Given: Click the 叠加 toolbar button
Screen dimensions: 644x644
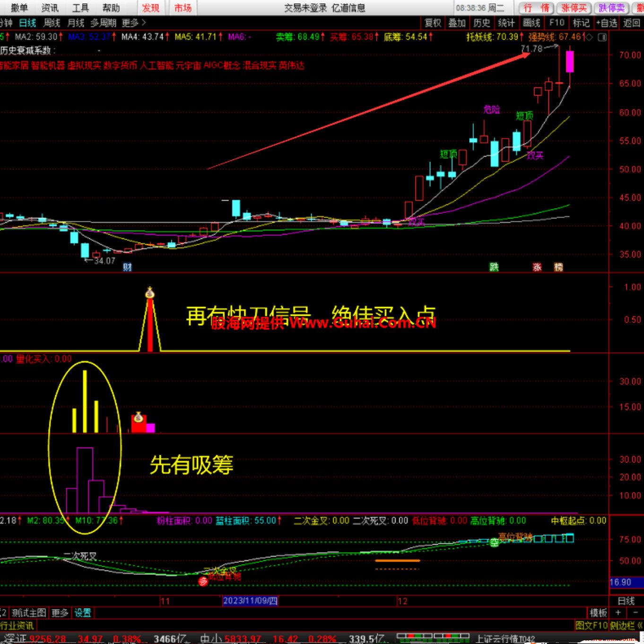Looking at the screenshot, I should click(x=457, y=23).
